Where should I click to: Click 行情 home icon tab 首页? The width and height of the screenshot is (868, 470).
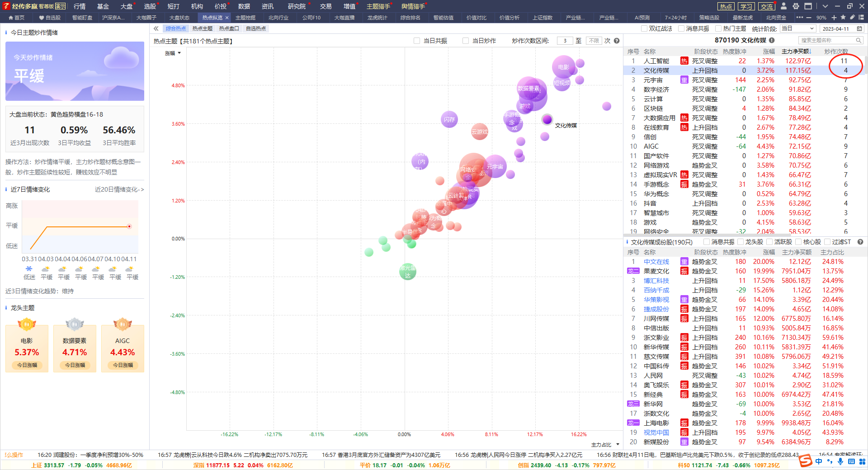[x=16, y=18]
